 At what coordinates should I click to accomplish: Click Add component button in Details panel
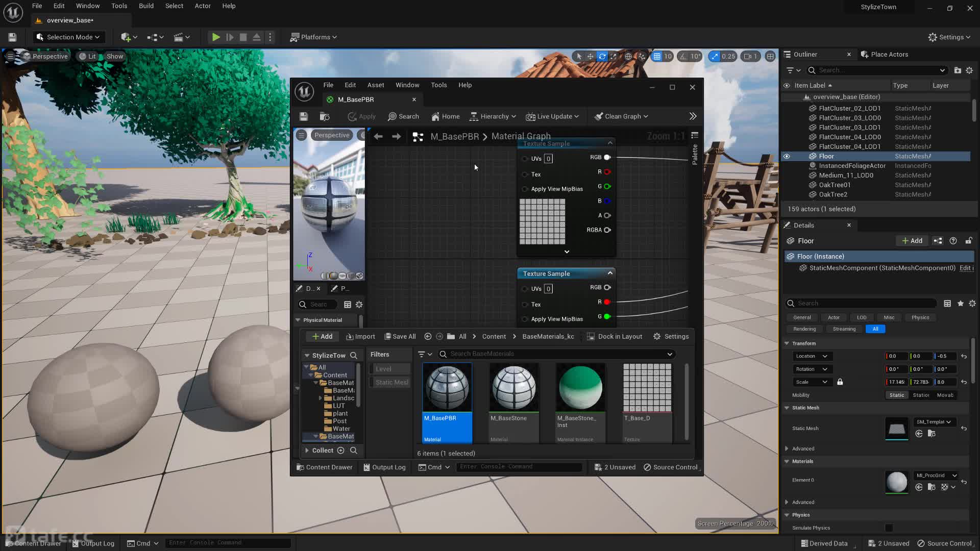[x=912, y=241]
